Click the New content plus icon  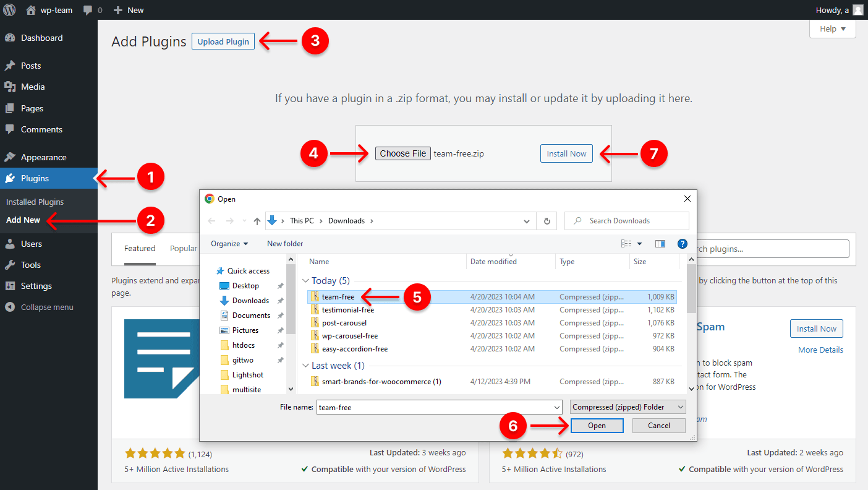[x=118, y=10]
